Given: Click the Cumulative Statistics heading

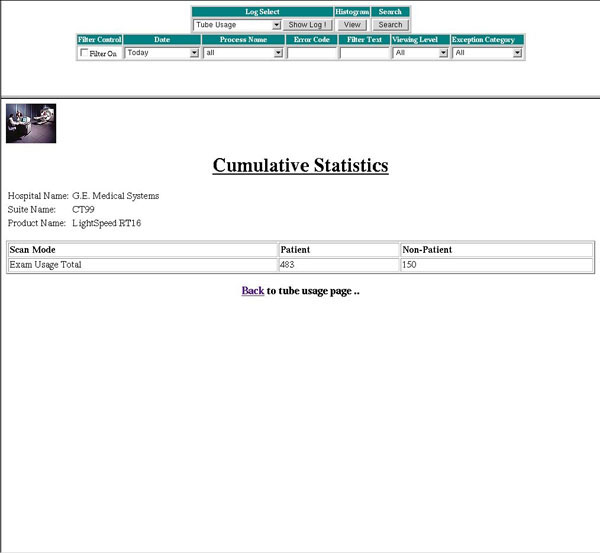Looking at the screenshot, I should point(300,166).
